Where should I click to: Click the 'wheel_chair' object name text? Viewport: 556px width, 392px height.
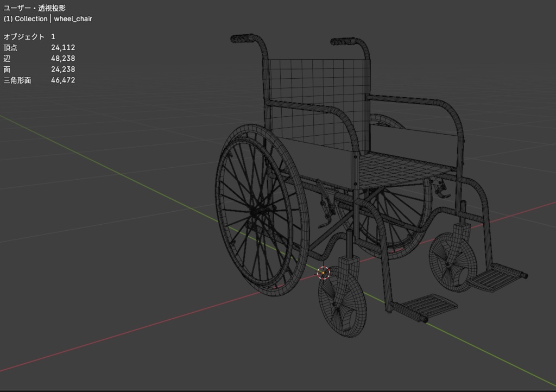pyautogui.click(x=73, y=19)
